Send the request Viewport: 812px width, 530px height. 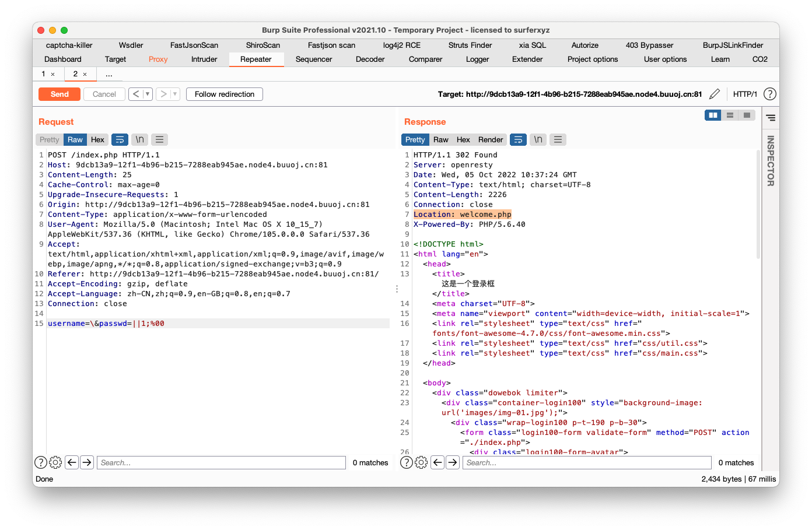(x=60, y=94)
